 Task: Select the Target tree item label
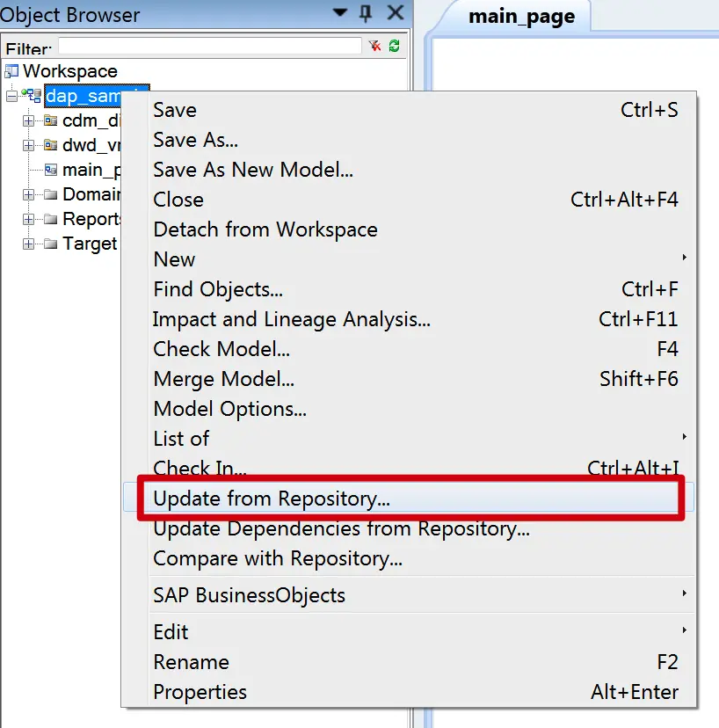click(x=90, y=244)
